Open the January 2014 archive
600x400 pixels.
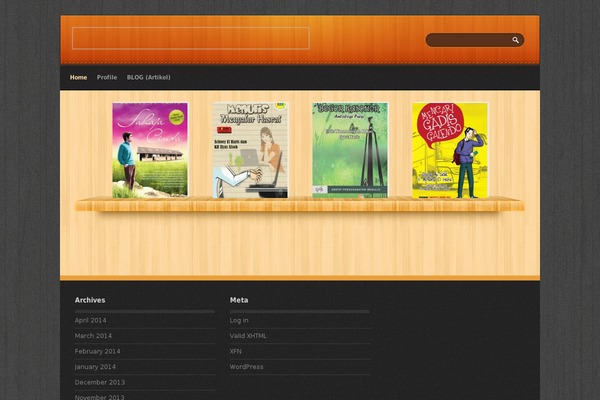(x=95, y=367)
